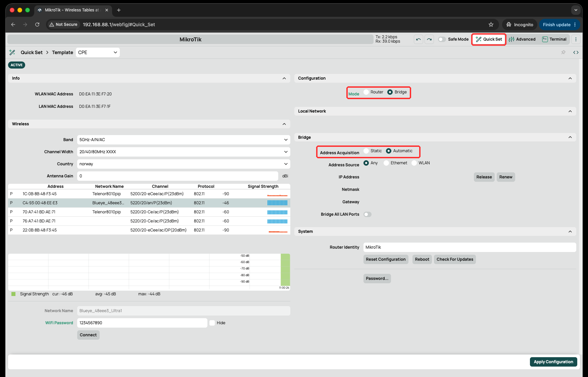Collapse the Configuration section
Screen dimensions: 588x377
pos(570,78)
